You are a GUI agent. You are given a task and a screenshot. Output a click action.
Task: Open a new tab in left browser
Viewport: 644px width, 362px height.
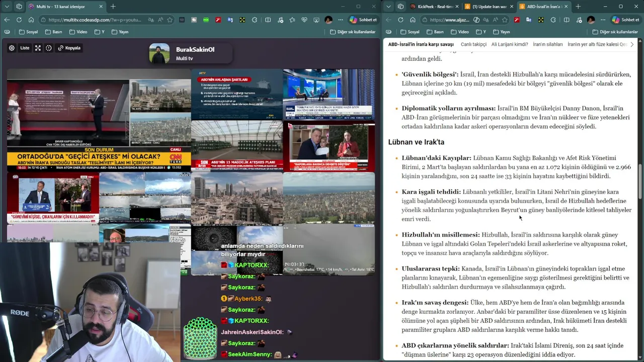(x=113, y=7)
